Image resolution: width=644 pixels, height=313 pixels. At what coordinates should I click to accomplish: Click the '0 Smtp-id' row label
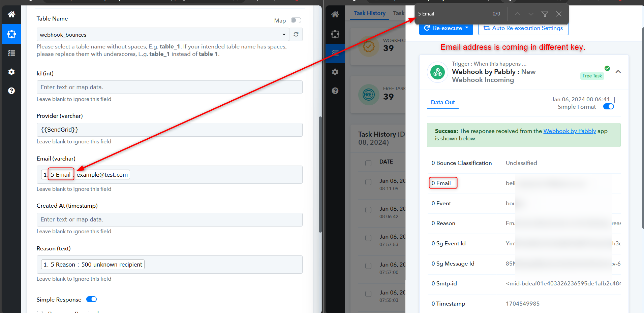[x=444, y=283]
